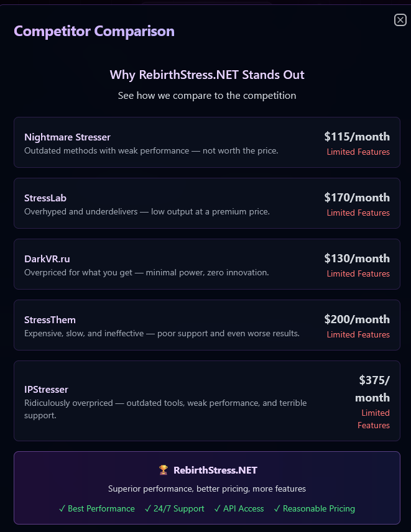
Task: Click the Reasonable Pricing checkmark item
Action: [x=314, y=508]
